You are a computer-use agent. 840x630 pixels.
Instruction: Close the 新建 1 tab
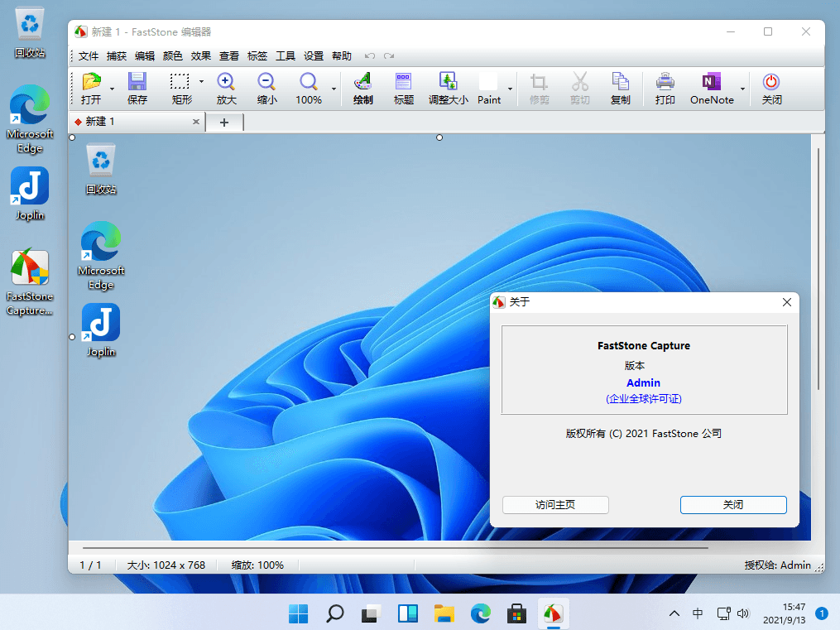click(196, 122)
